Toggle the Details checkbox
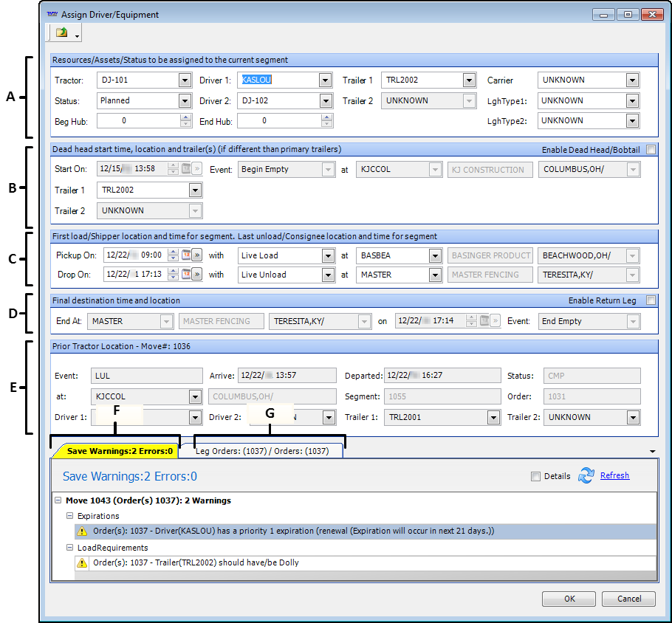This screenshot has height=623, width=672. pyautogui.click(x=535, y=477)
